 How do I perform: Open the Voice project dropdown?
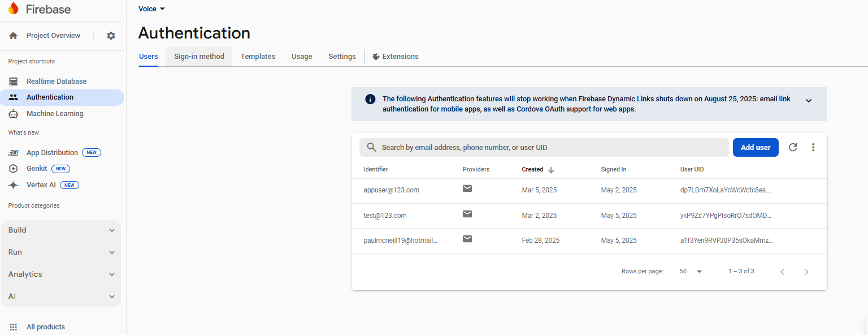point(150,8)
